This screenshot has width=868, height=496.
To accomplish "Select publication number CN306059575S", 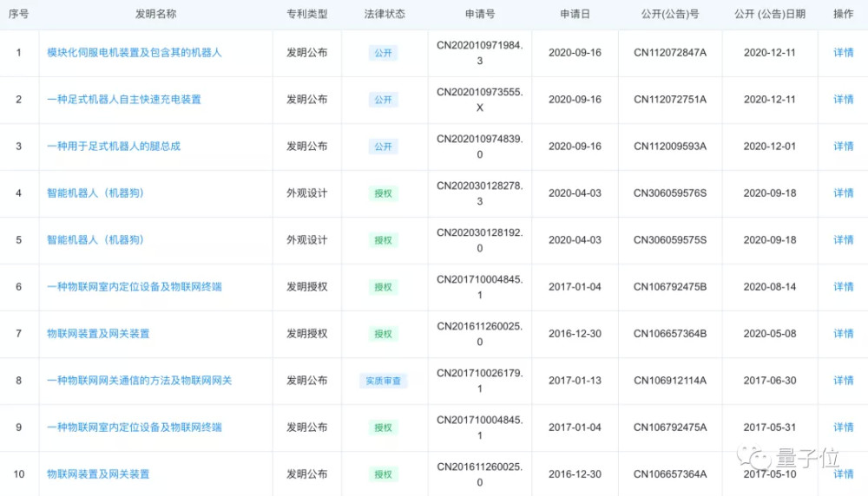I will pyautogui.click(x=670, y=240).
